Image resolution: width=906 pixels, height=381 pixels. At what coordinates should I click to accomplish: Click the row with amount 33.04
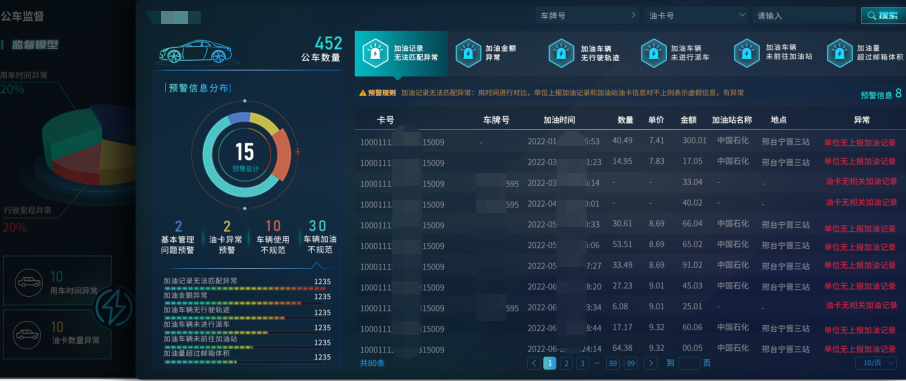coord(629,183)
